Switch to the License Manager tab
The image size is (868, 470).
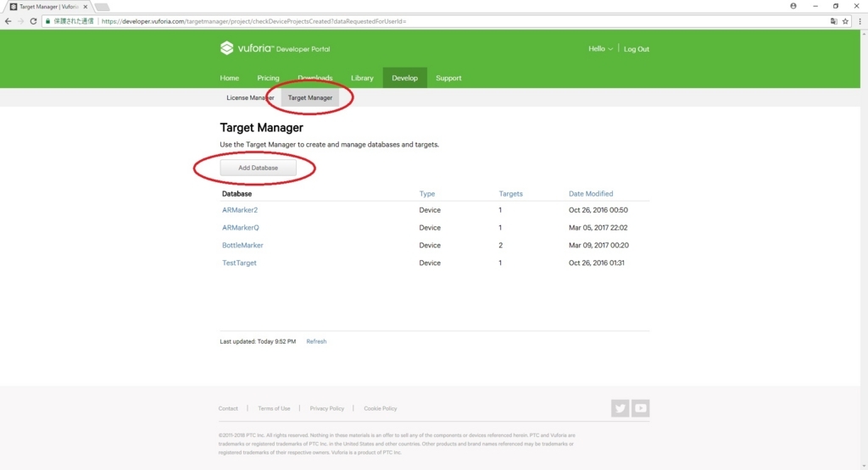tap(250, 98)
